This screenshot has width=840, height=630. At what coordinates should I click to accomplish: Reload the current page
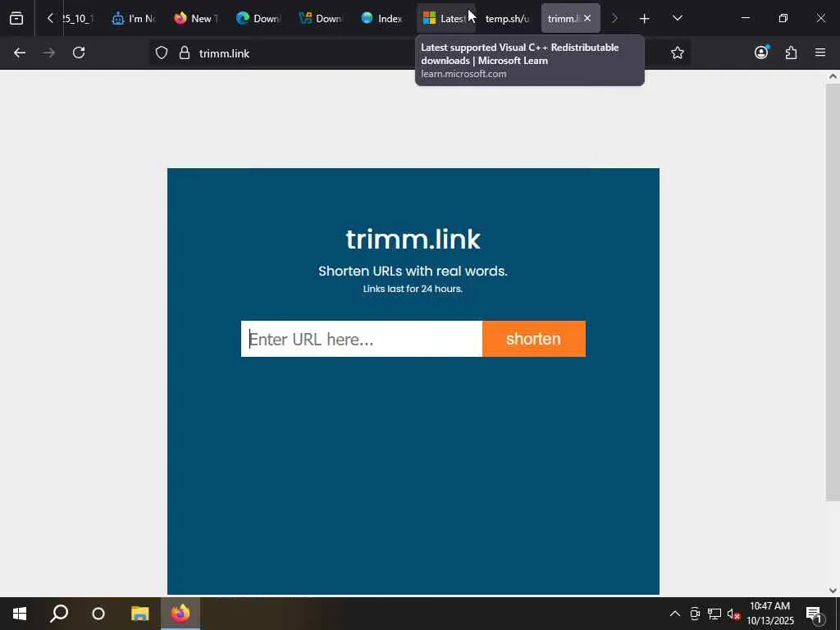coord(79,52)
